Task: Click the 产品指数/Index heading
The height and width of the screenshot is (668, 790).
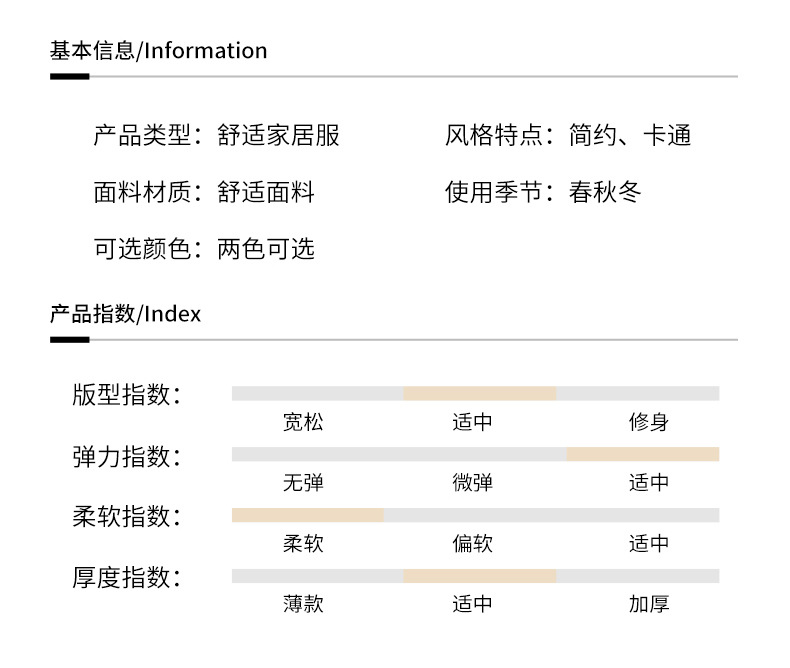Action: click(x=125, y=314)
